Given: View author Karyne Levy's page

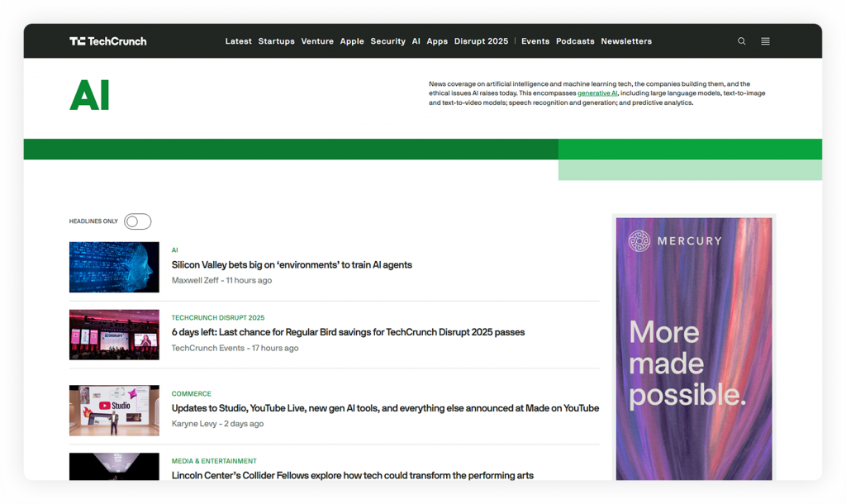Looking at the screenshot, I should (x=194, y=424).
